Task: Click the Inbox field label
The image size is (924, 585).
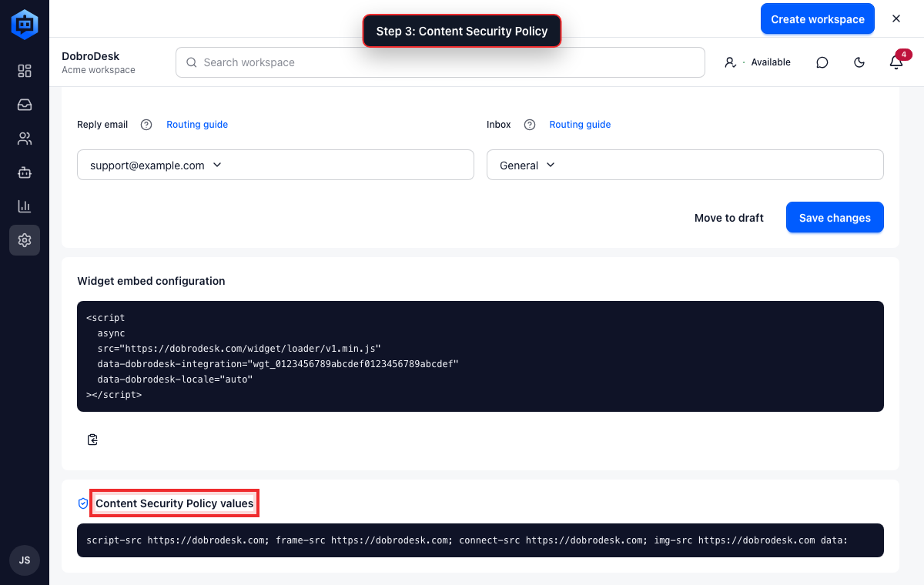Action: [499, 125]
